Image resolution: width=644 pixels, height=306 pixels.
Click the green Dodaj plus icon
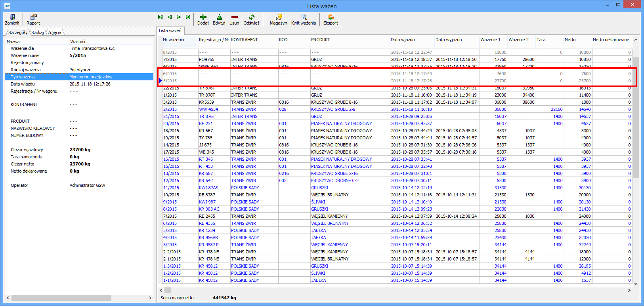[203, 17]
